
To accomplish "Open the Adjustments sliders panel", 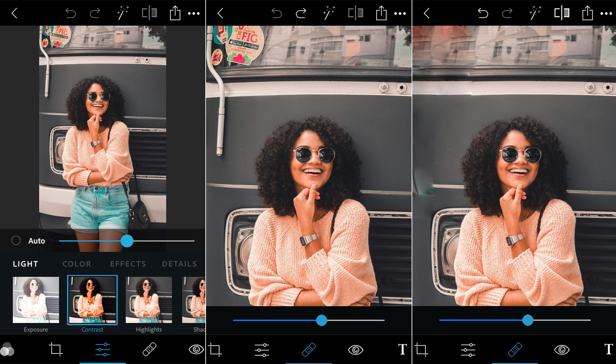I will coord(102,350).
